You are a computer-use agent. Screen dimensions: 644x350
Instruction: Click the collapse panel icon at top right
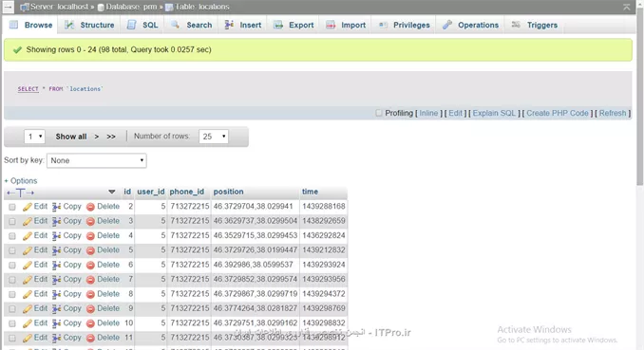(626, 7)
